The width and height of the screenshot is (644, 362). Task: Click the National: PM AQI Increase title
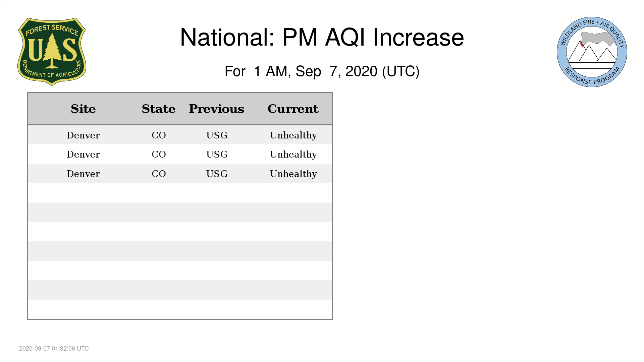[322, 37]
